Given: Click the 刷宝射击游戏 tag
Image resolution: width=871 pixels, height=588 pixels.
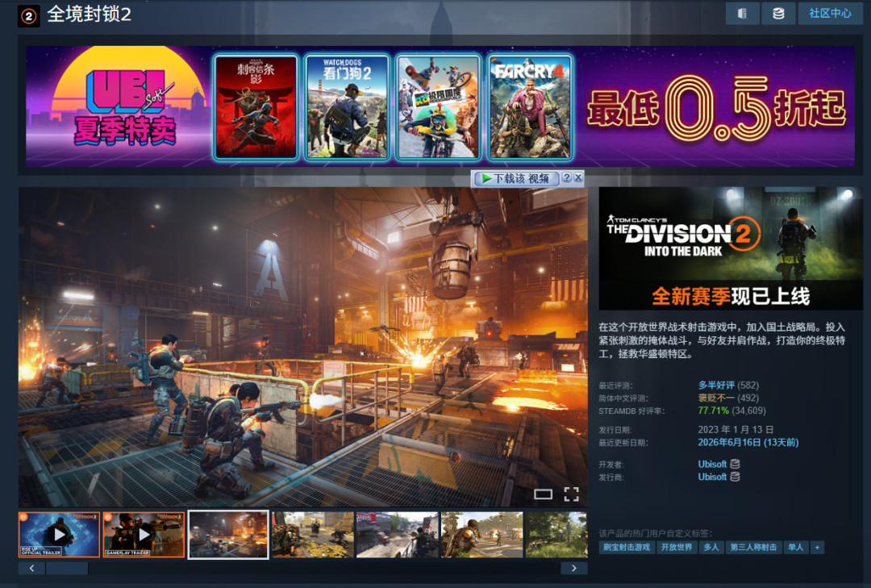Looking at the screenshot, I should [x=627, y=548].
